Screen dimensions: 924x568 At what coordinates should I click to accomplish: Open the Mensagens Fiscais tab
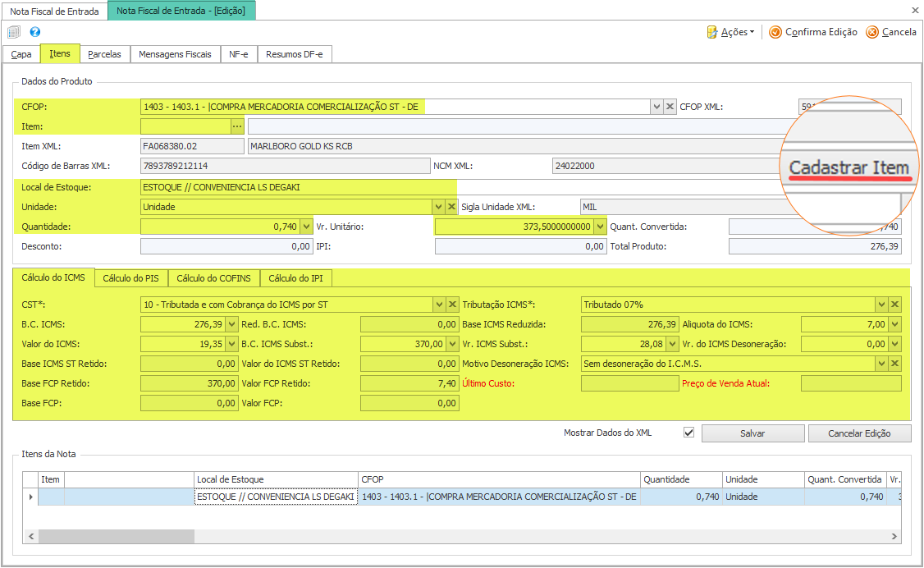(175, 54)
